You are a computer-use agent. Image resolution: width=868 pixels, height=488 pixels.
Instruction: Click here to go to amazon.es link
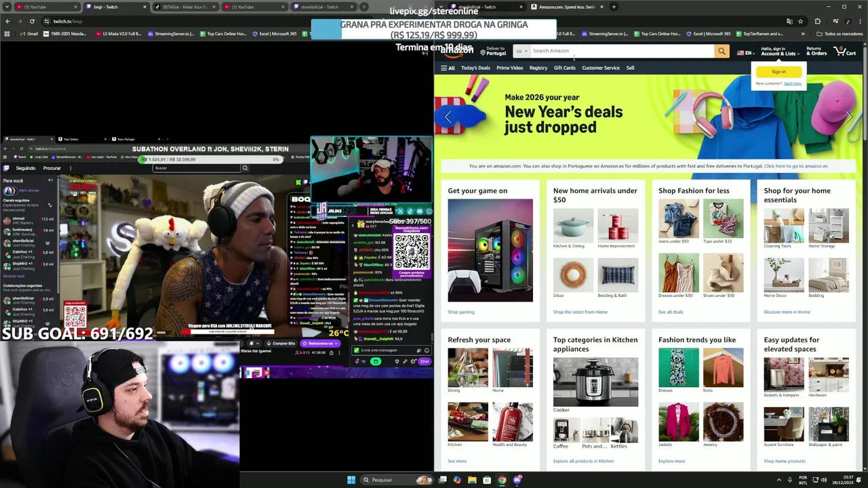pos(796,166)
